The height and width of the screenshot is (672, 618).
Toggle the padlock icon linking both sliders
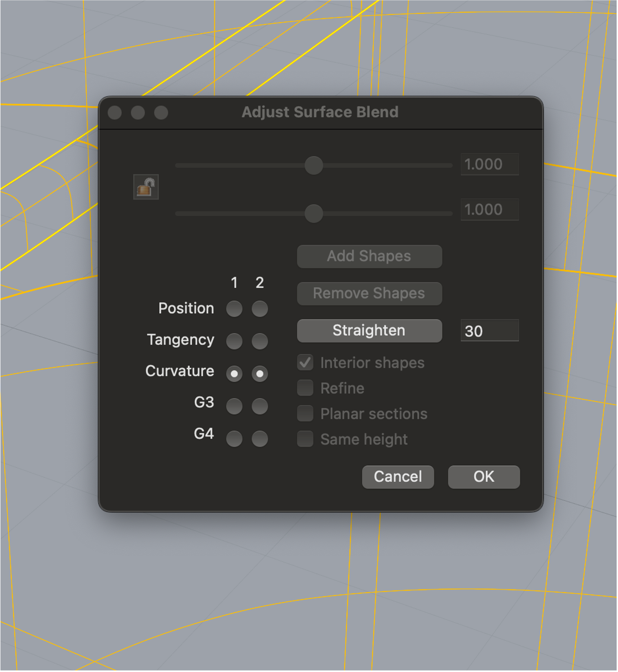click(146, 187)
